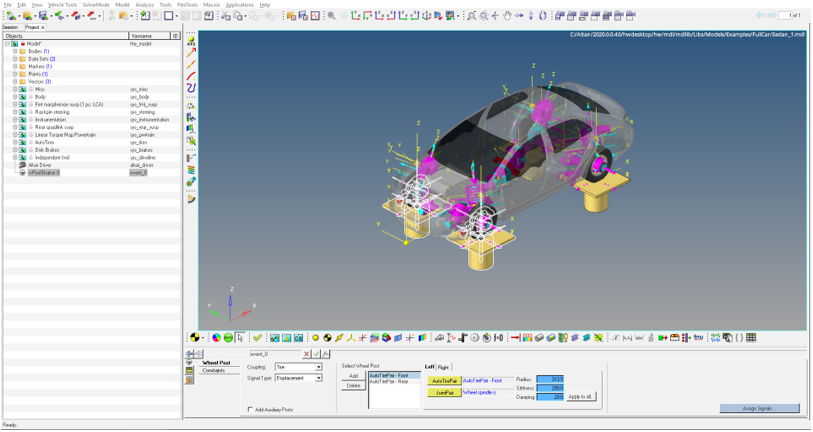
Task: Expand the Bodies folder in tree
Action: click(14, 51)
